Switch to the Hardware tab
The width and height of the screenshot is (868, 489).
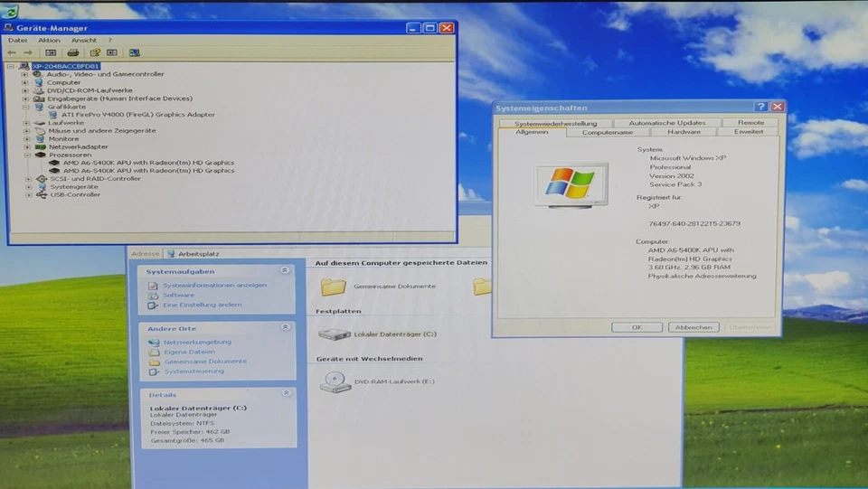pyautogui.click(x=684, y=132)
